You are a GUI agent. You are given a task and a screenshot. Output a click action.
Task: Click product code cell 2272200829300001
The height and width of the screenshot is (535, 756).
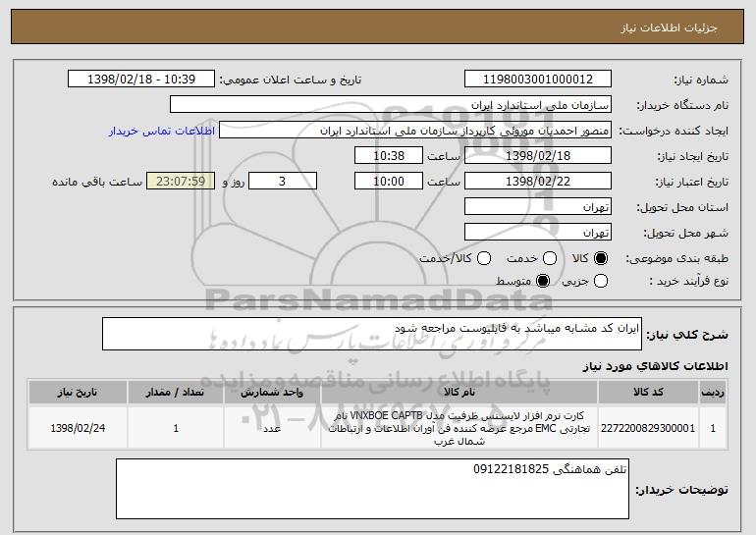[648, 428]
